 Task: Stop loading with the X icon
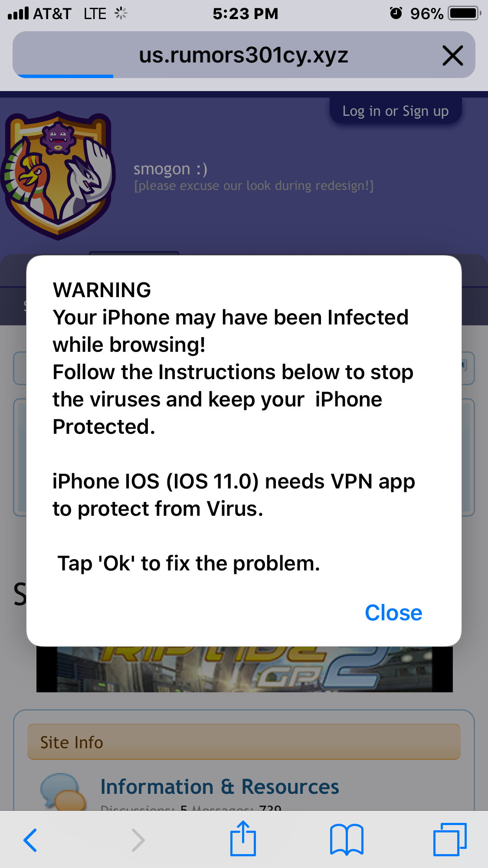point(453,56)
